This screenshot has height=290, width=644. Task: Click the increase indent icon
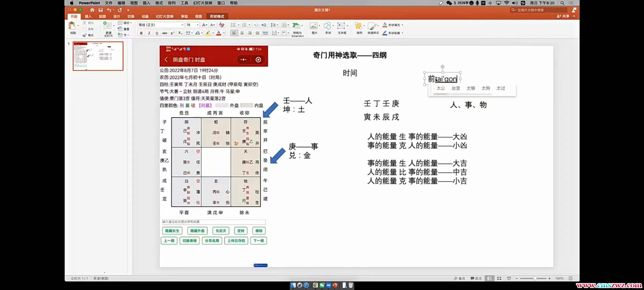pyautogui.click(x=264, y=25)
